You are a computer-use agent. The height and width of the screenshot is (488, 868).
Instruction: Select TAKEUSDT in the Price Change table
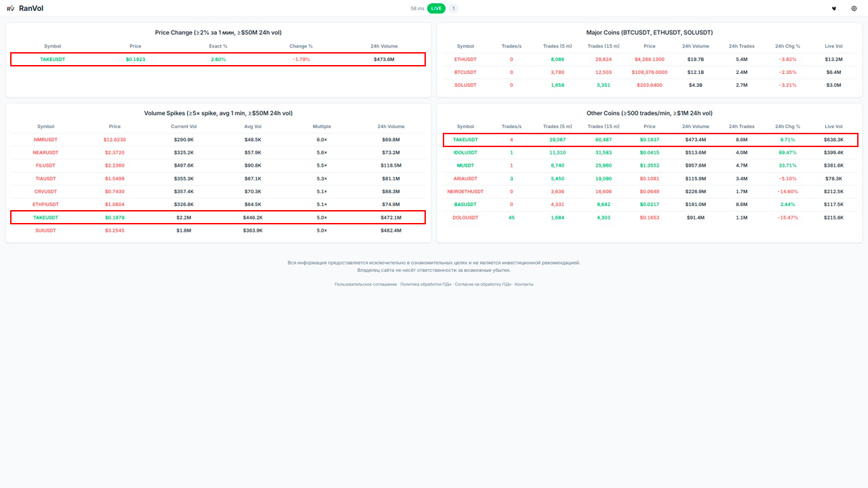tap(52, 60)
